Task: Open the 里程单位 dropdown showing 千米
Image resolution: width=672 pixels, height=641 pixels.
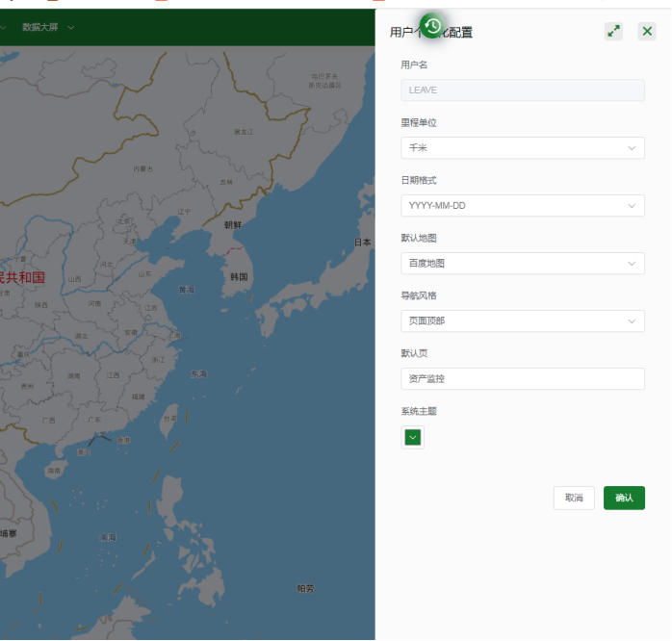Action: pyautogui.click(x=522, y=148)
